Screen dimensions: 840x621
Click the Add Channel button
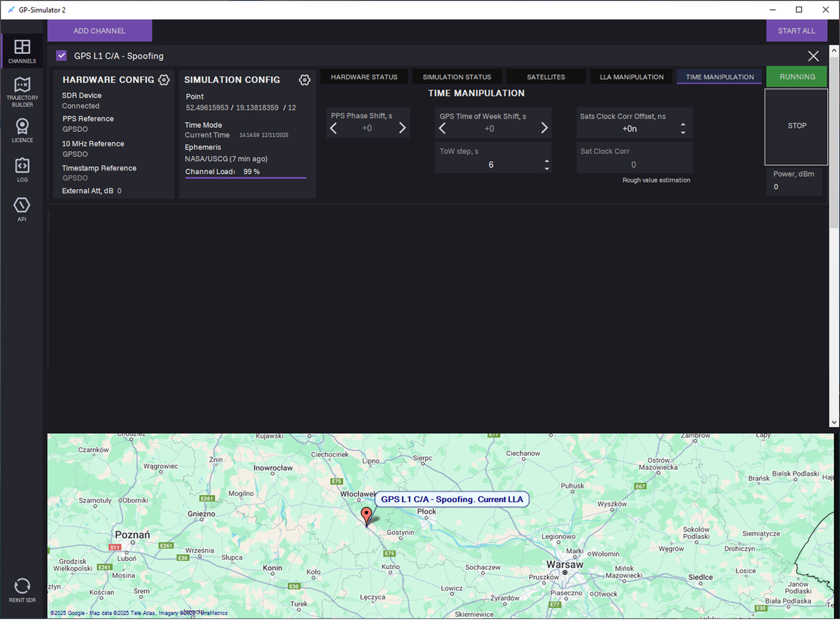click(99, 31)
